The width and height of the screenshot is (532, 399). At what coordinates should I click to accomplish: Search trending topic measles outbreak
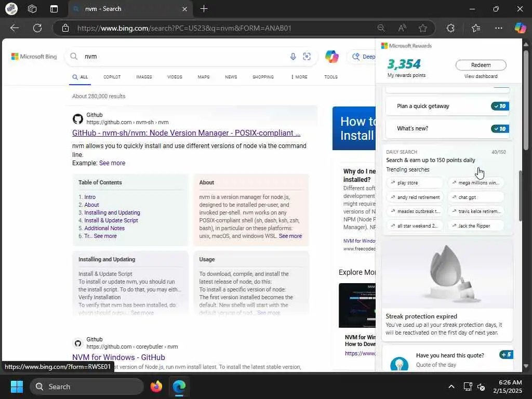click(415, 211)
